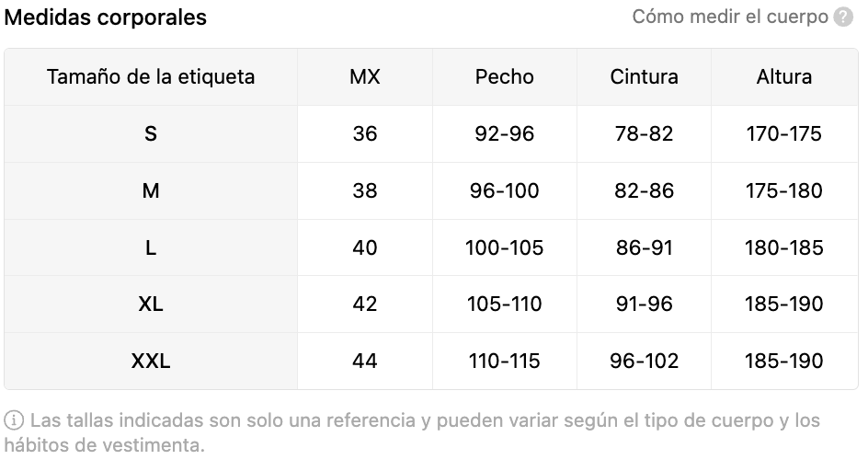The height and width of the screenshot is (471, 868).
Task: Click the waist measurement 96-102 cell
Action: (644, 362)
